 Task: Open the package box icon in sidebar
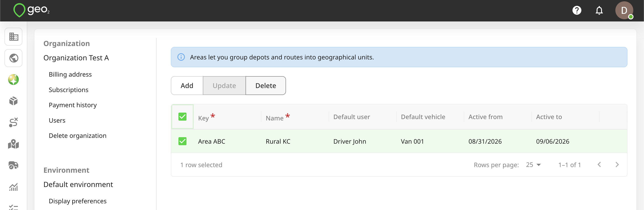(x=13, y=101)
